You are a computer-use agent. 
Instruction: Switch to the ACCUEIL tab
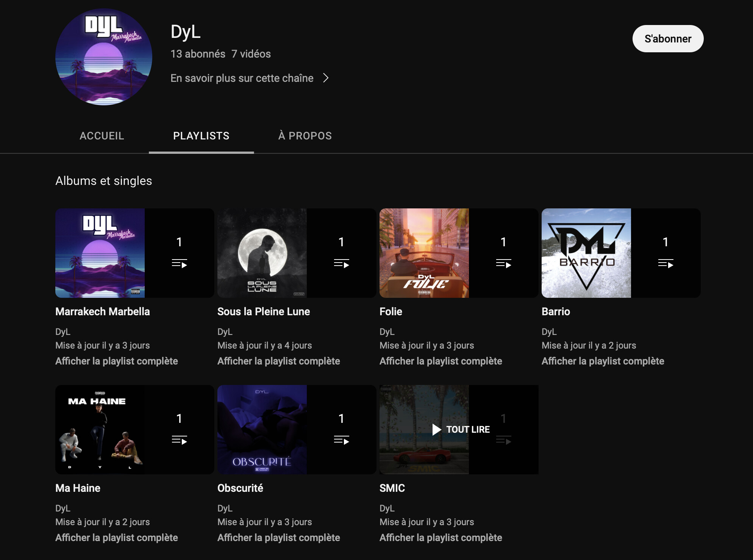(x=102, y=136)
